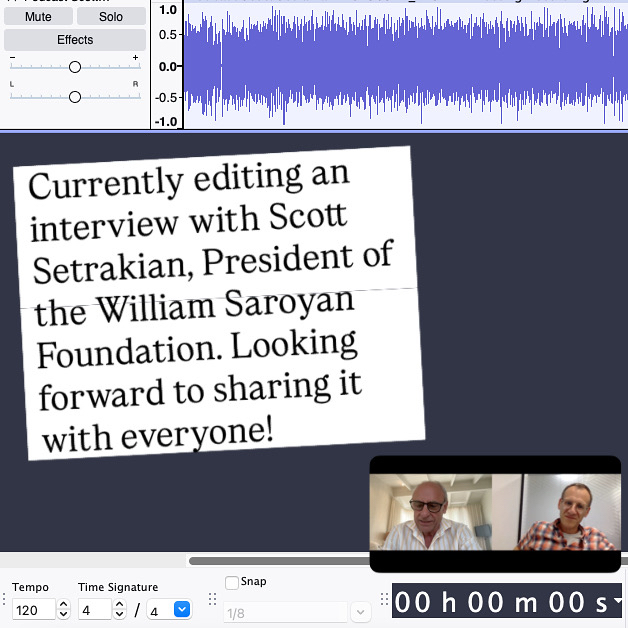Click the video call thumbnail

pyautogui.click(x=495, y=513)
